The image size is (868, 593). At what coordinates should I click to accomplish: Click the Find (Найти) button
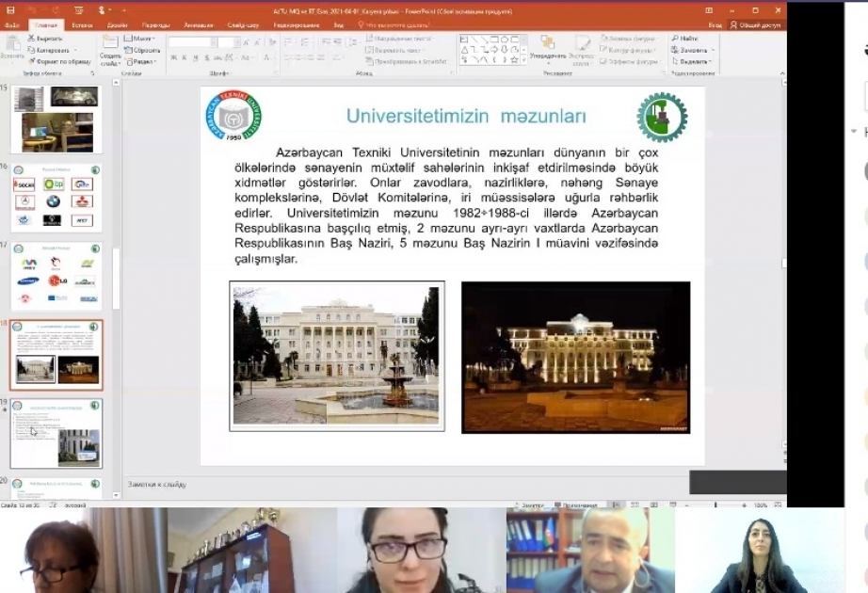click(x=684, y=39)
